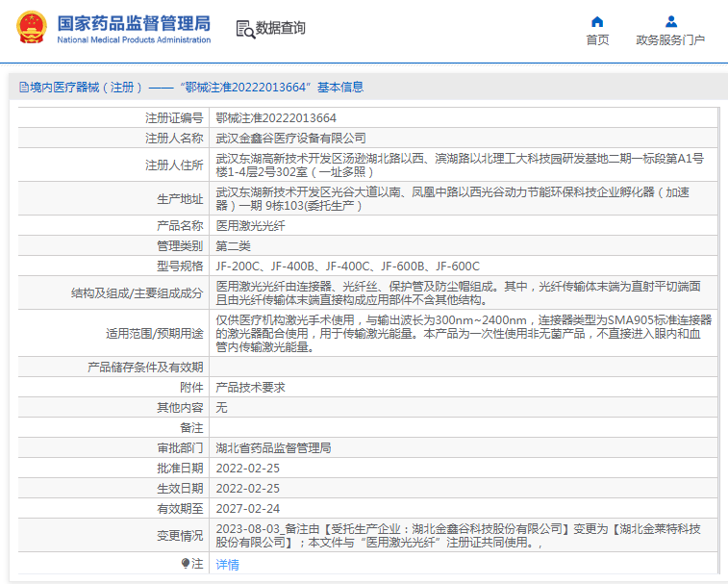Click the 备注 label
The image size is (728, 584).
click(191, 428)
